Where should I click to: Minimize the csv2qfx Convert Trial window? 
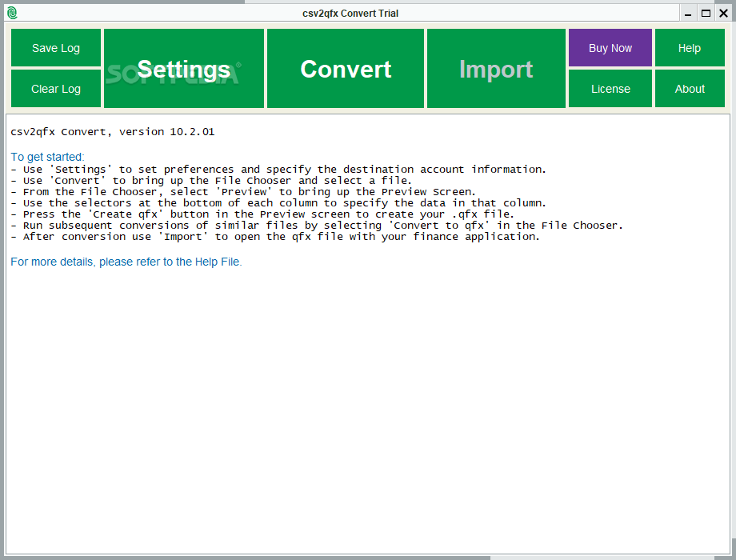(688, 13)
